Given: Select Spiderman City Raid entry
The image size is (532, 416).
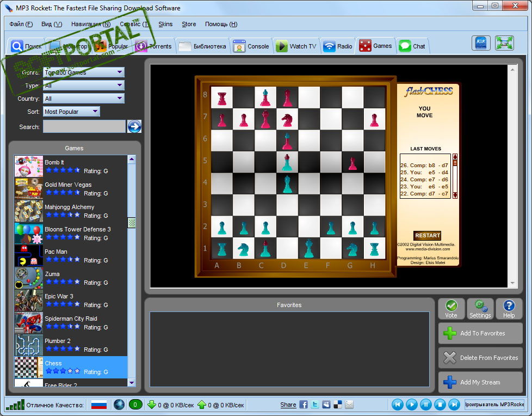Looking at the screenshot, I should coord(71,322).
